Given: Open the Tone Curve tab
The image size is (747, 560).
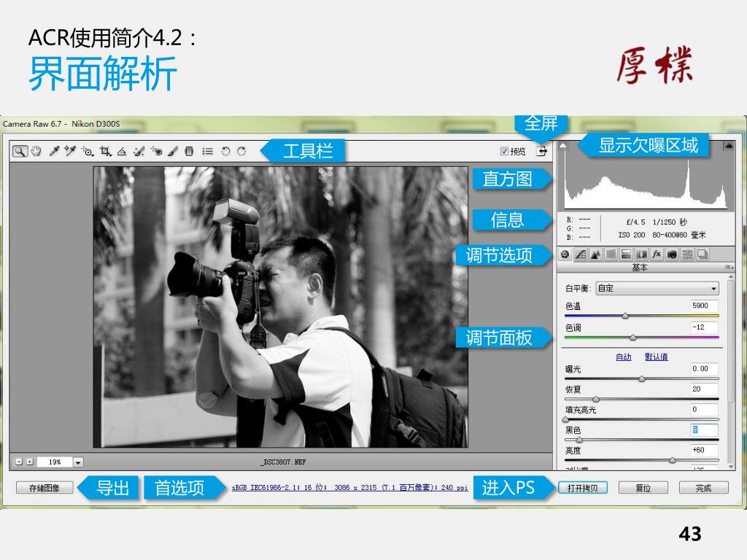Looking at the screenshot, I should 580,254.
